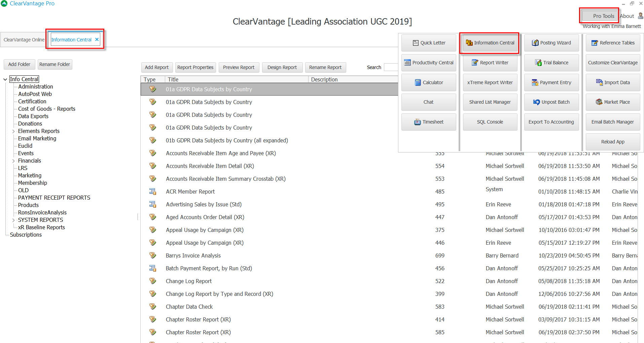Launch the Posting Wizard tool
Viewport: 644px width, 343px height.
coord(551,43)
